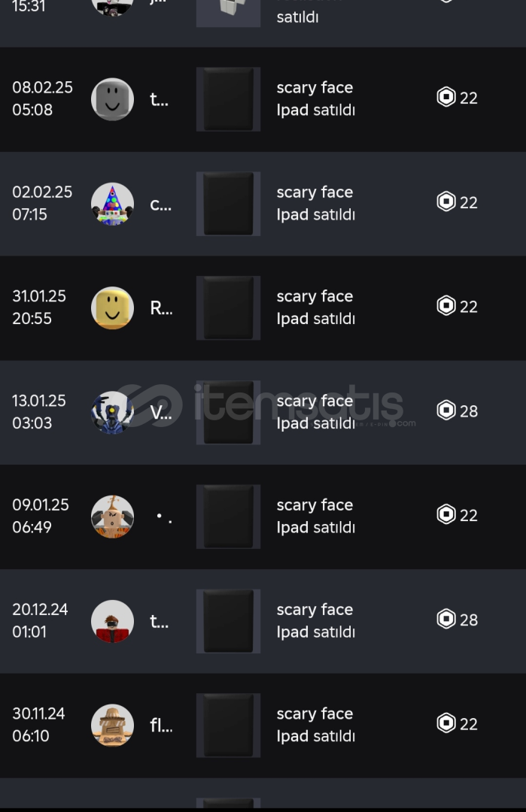This screenshot has height=812, width=526.
Task: Open the scary face Ipad thumbnail from 08.02.25
Action: 228,98
